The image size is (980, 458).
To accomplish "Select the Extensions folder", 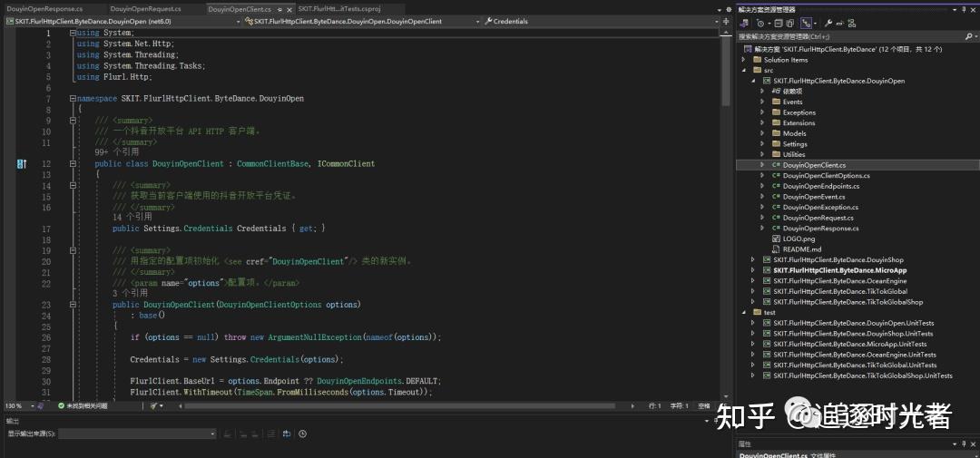I will 799,123.
